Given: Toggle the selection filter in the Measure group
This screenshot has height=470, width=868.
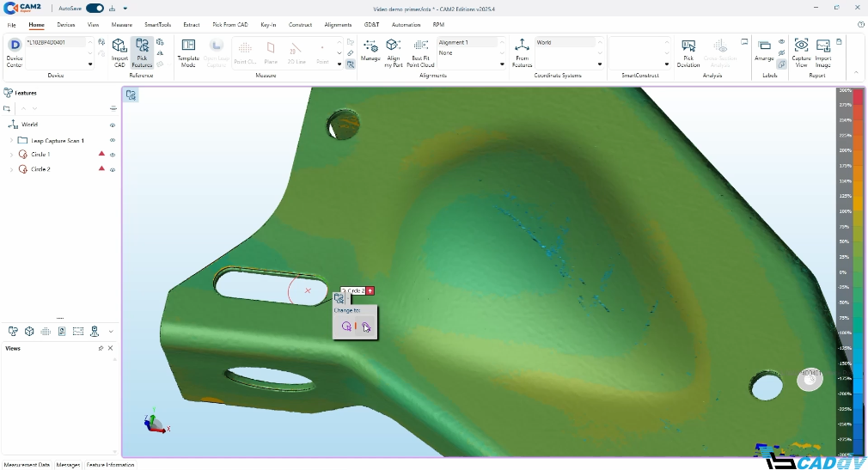Looking at the screenshot, I should (x=351, y=64).
